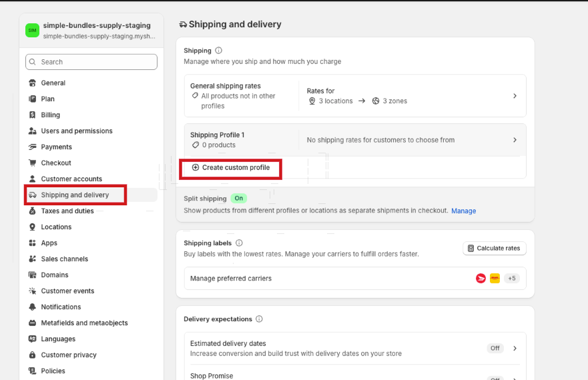Click the info icon next to Shipping labels
This screenshot has height=380, width=588.
click(239, 243)
